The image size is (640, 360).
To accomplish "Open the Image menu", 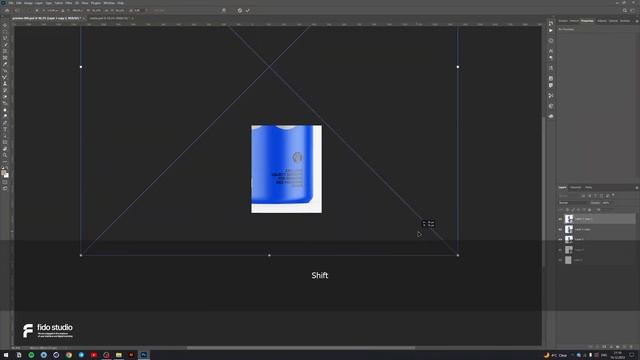I will (x=28, y=3).
